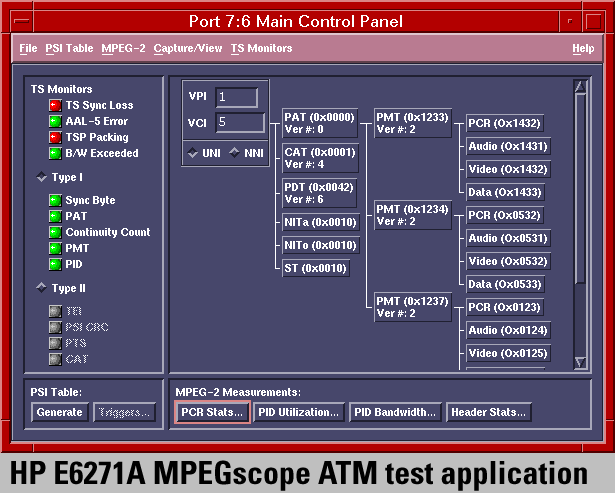Select the UNI radio option

tap(193, 153)
